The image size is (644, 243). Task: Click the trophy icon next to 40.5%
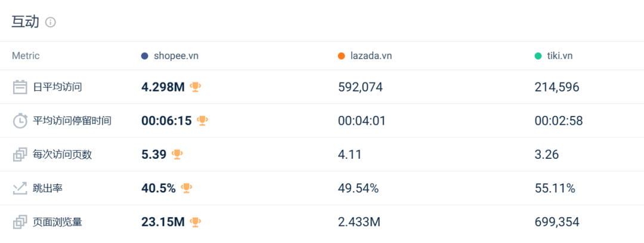click(187, 188)
